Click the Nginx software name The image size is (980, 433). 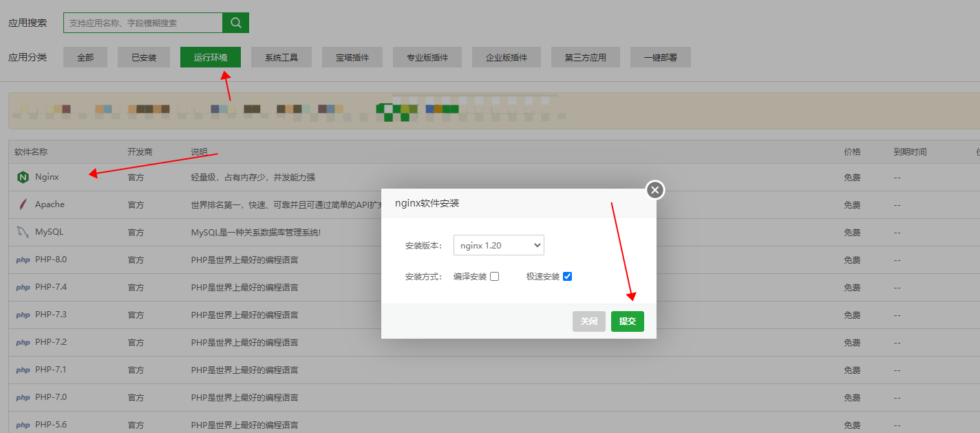(47, 177)
